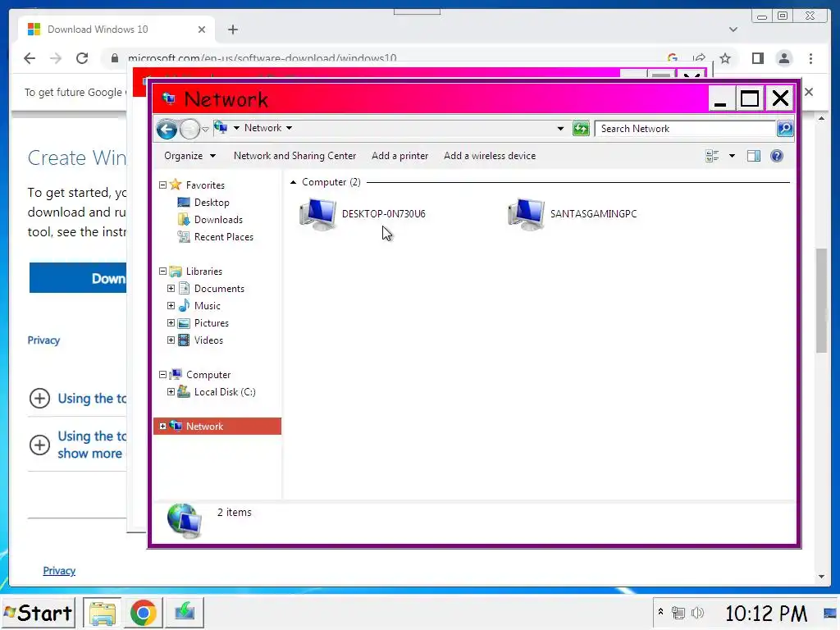This screenshot has height=630, width=840.
Task: Click Chrome's back arrow
Action: coord(30,58)
